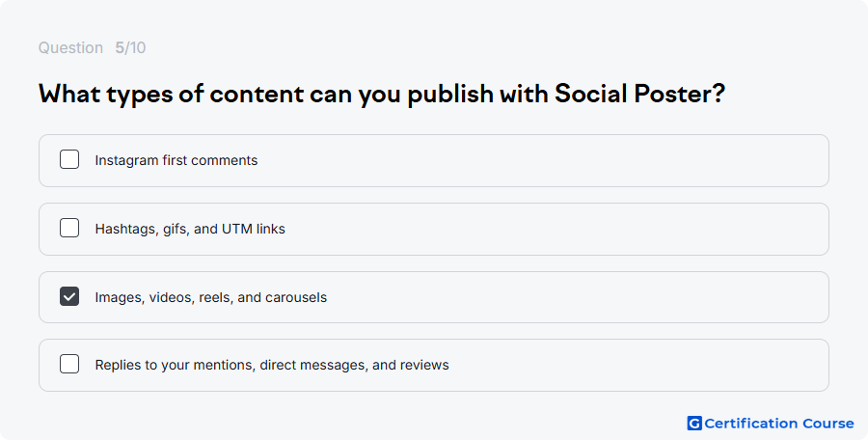Image resolution: width=868 pixels, height=440 pixels.
Task: Enable the Replies to your mentions checkbox
Action: pyautogui.click(x=69, y=364)
